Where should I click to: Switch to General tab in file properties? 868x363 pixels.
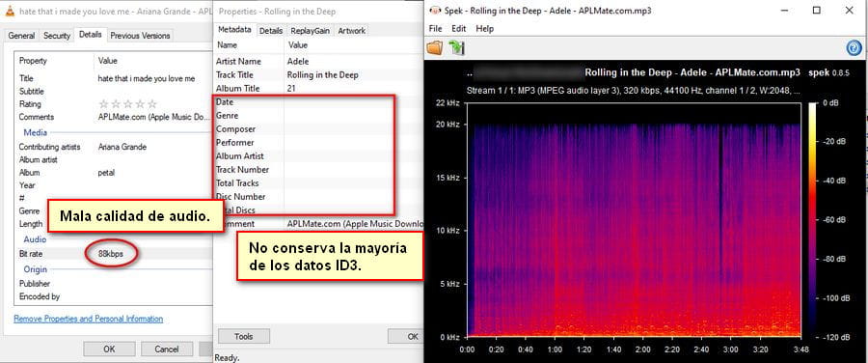coord(21,36)
